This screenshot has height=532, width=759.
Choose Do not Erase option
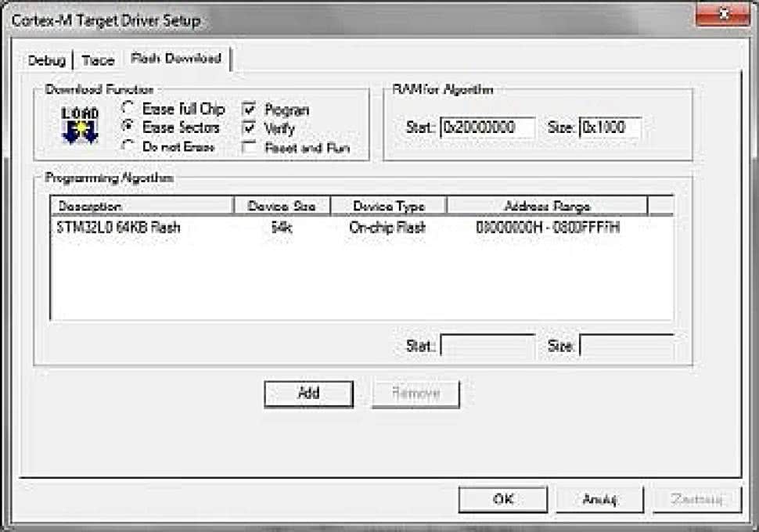[x=129, y=146]
